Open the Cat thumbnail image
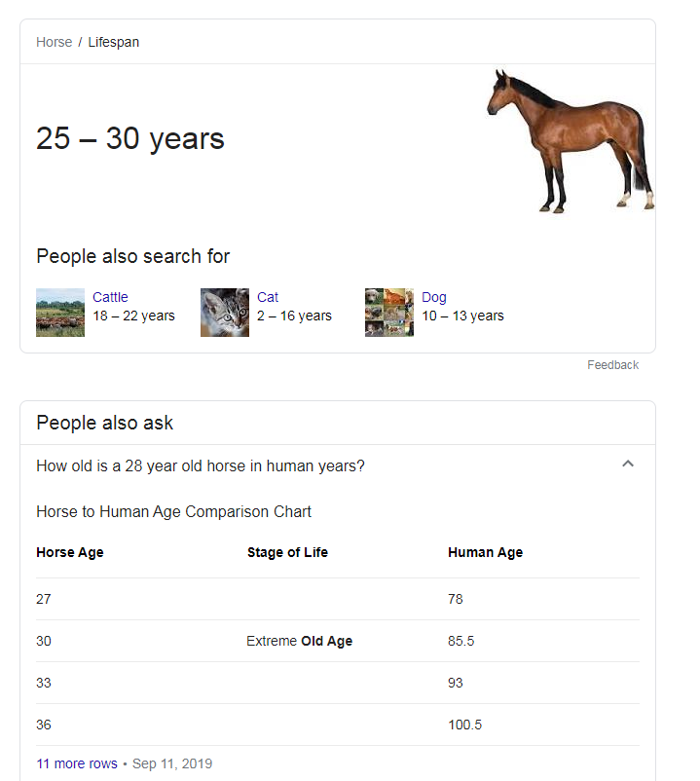Screen dimensions: 700x781 225,313
